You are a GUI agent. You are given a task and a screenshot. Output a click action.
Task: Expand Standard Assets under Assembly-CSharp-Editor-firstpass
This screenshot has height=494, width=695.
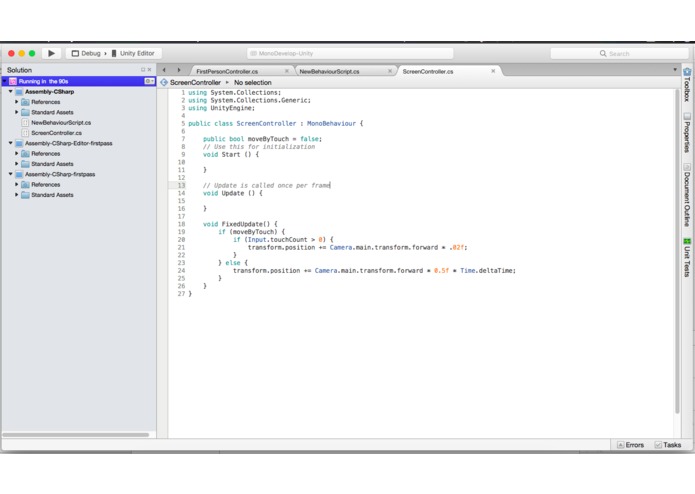click(x=17, y=163)
